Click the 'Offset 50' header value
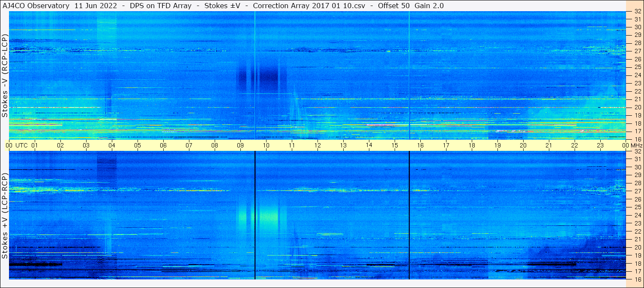The height and width of the screenshot is (288, 644). tap(394, 6)
